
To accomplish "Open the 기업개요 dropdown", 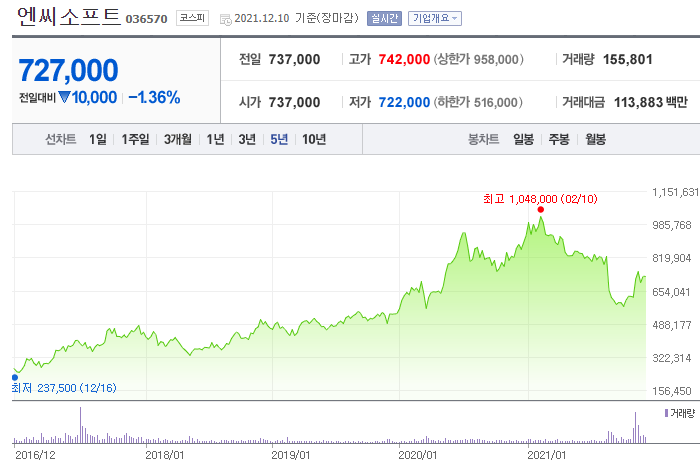I will (435, 18).
